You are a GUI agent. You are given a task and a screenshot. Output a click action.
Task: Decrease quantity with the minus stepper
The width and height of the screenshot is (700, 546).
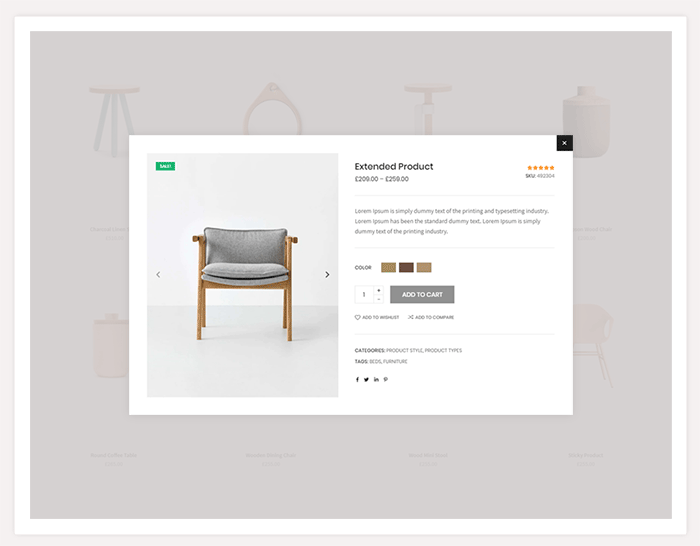click(379, 299)
